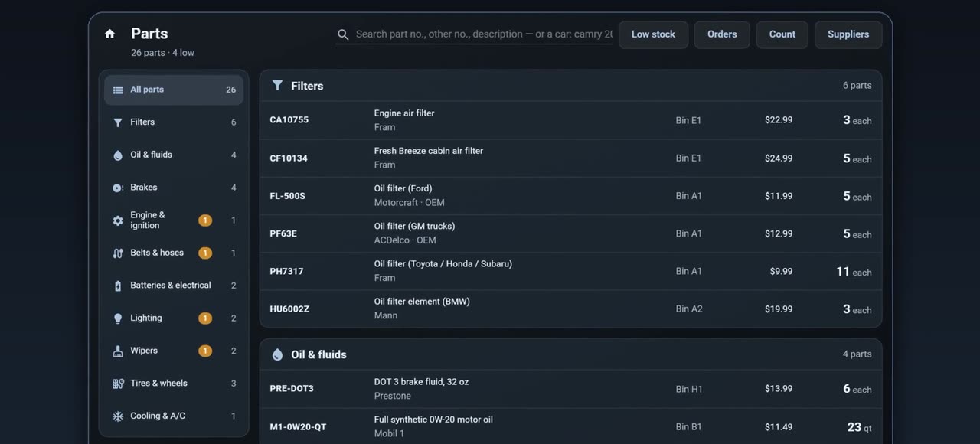This screenshot has width=980, height=444.
Task: Click 'Oil filter element (BMW)' description
Action: click(x=422, y=302)
